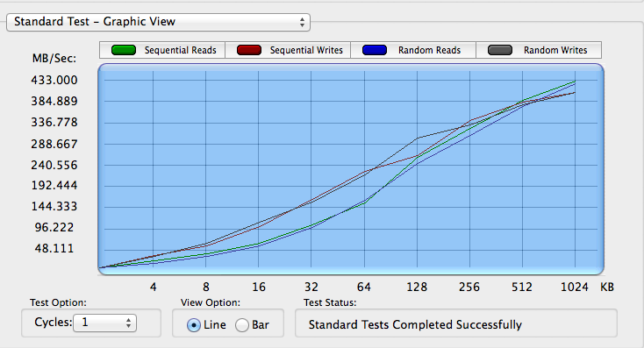
Task: Click the 96.222 axis value
Action: pos(54,227)
